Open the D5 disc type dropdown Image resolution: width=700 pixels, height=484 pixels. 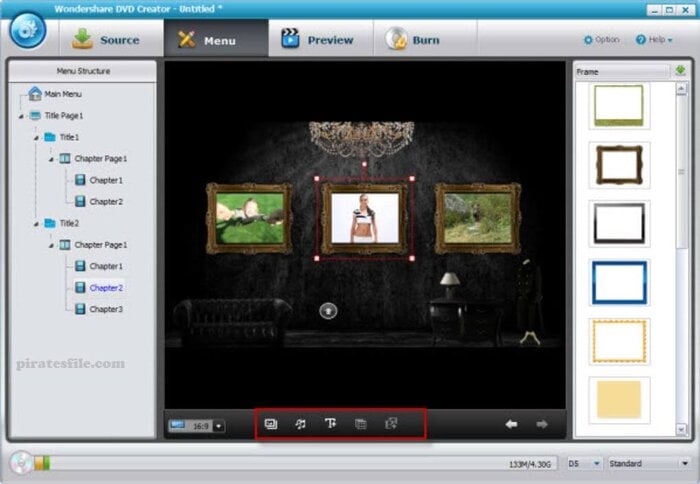584,463
